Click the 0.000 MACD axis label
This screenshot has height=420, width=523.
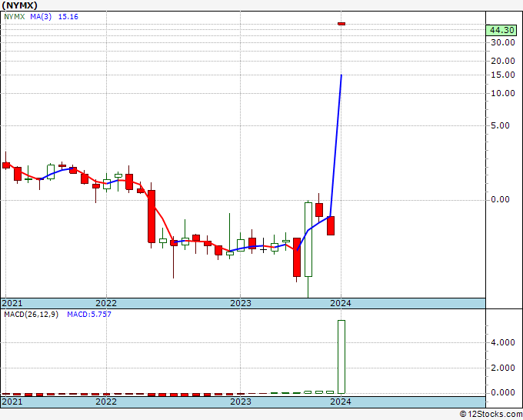point(503,392)
